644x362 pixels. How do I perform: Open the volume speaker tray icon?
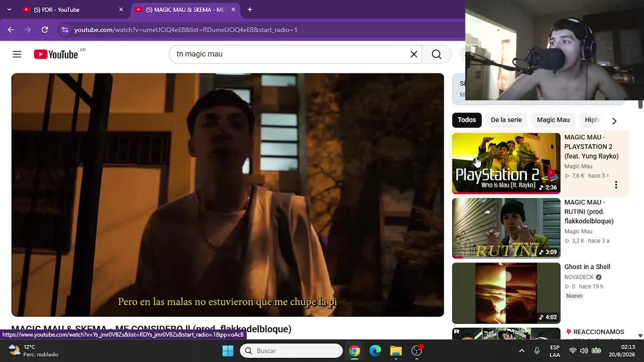pos(584,350)
